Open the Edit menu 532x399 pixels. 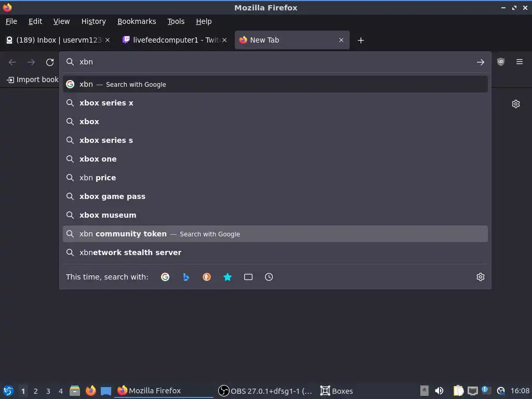pyautogui.click(x=35, y=21)
